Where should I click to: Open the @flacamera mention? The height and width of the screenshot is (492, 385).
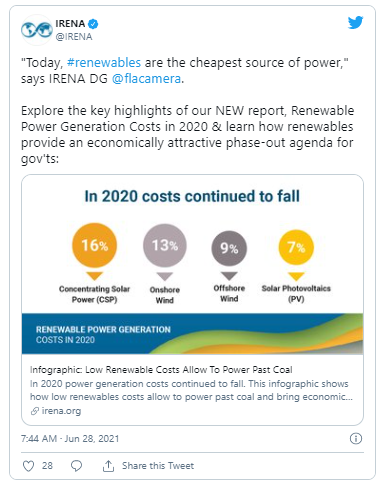(146, 79)
